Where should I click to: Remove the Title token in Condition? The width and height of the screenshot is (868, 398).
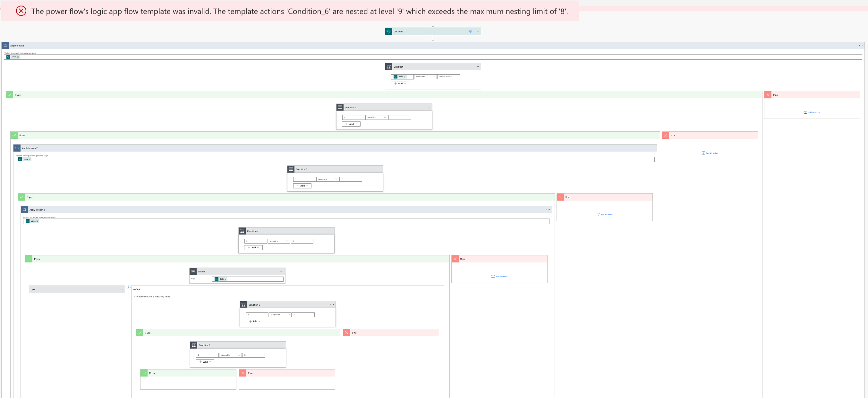tap(404, 77)
